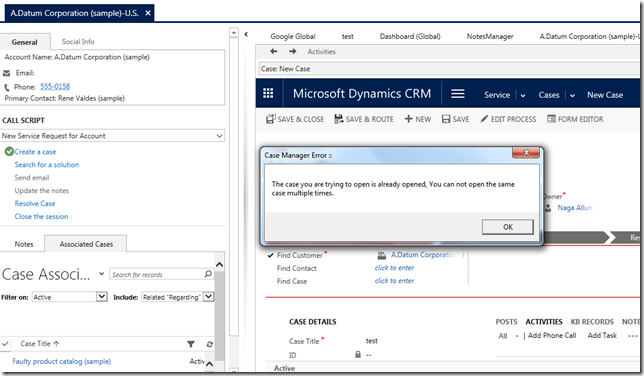Screen dimensions: 644x376
Task: Click the Service navigation item
Action: click(497, 95)
